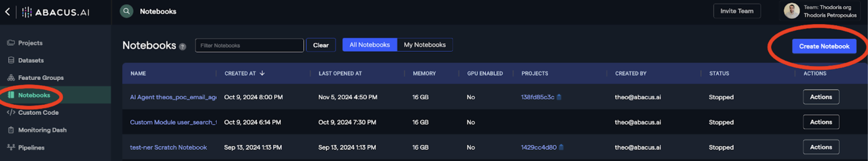868x161 pixels.
Task: Click the Filter Notebooks input field
Action: (249, 45)
